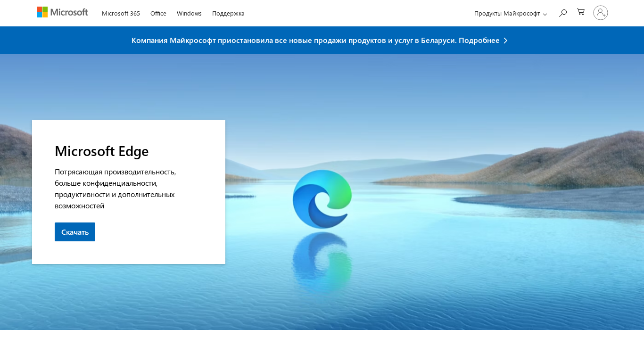Click the Потрясающая производительность description text
Screen dimensions: 644x362
116,189
